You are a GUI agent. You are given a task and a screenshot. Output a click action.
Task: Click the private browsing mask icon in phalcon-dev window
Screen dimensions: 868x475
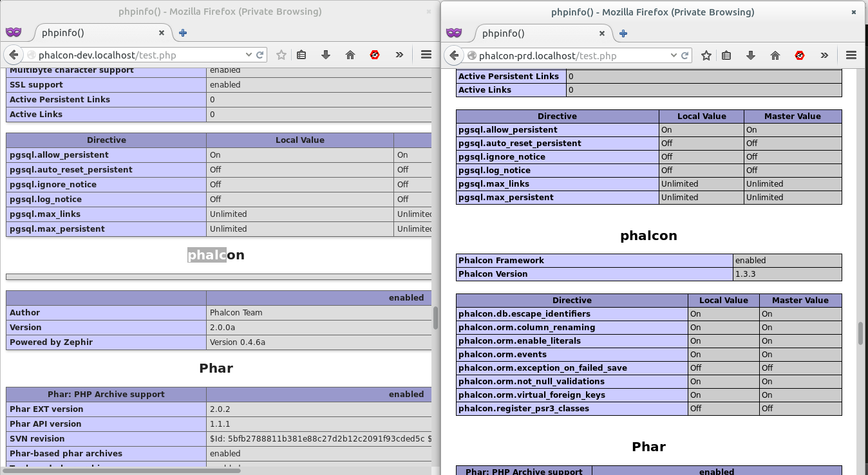[14, 33]
